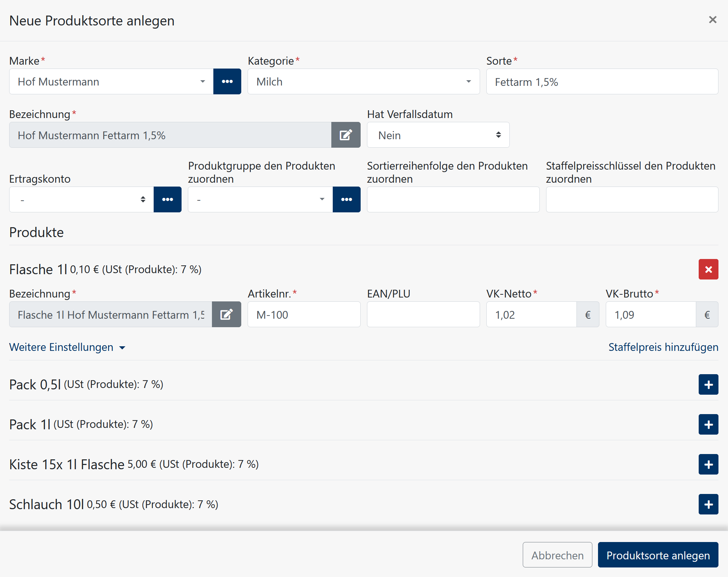Open the Marke dropdown showing Hof Mustermann
This screenshot has height=577, width=728.
tap(111, 82)
